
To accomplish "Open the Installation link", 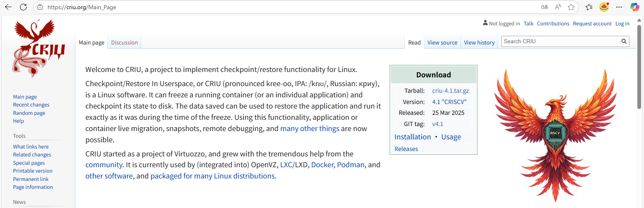I will coord(413,137).
